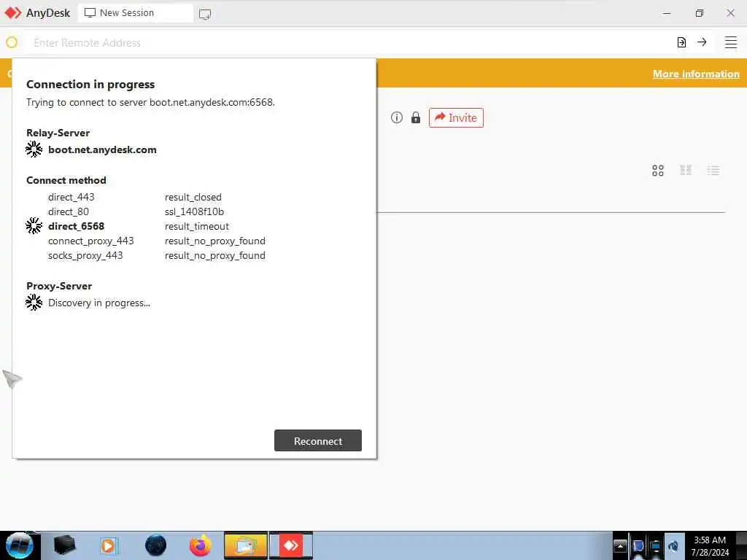Click the Connection in progress heading
This screenshot has height=560, width=747.
[x=90, y=85]
